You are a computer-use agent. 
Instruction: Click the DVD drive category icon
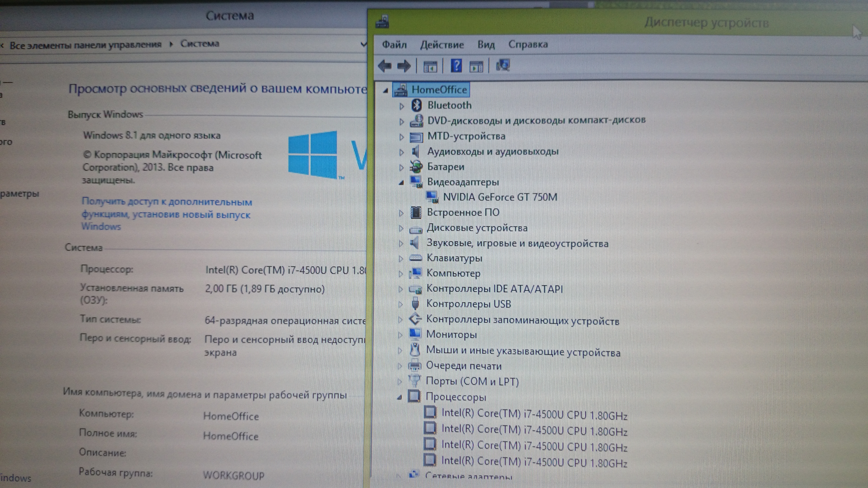(x=416, y=121)
